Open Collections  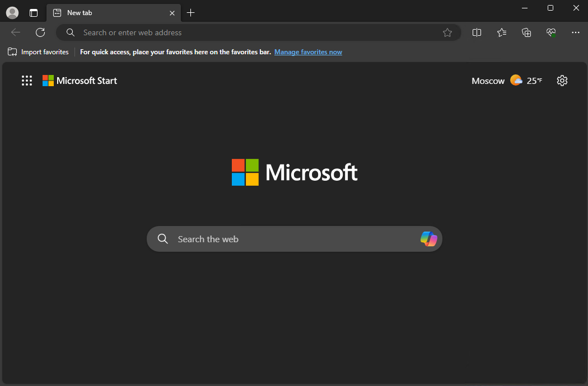coord(526,32)
